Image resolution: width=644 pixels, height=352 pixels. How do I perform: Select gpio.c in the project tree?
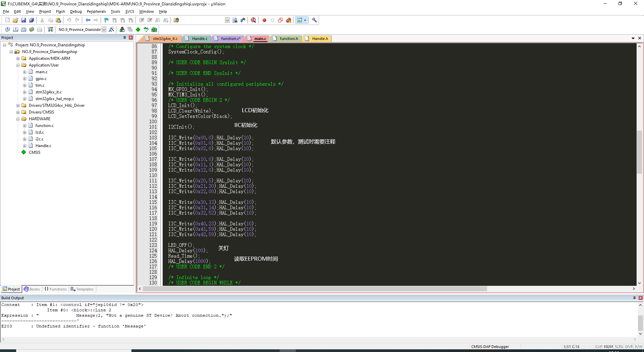coord(41,79)
